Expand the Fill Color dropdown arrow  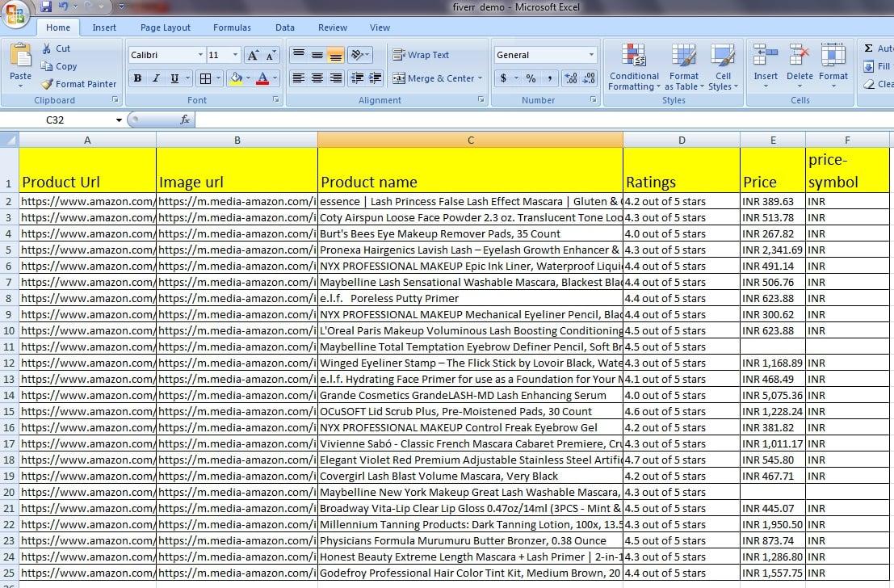tap(247, 79)
